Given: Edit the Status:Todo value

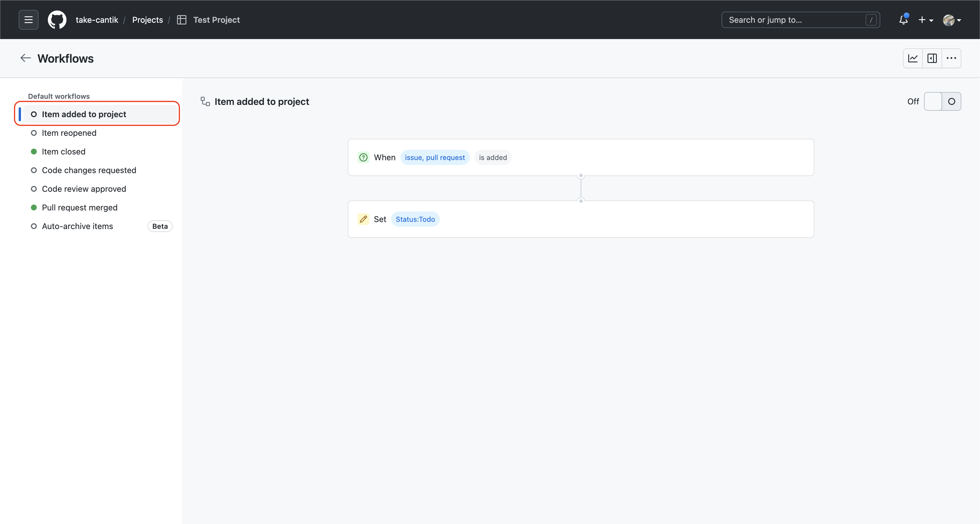Looking at the screenshot, I should (415, 219).
